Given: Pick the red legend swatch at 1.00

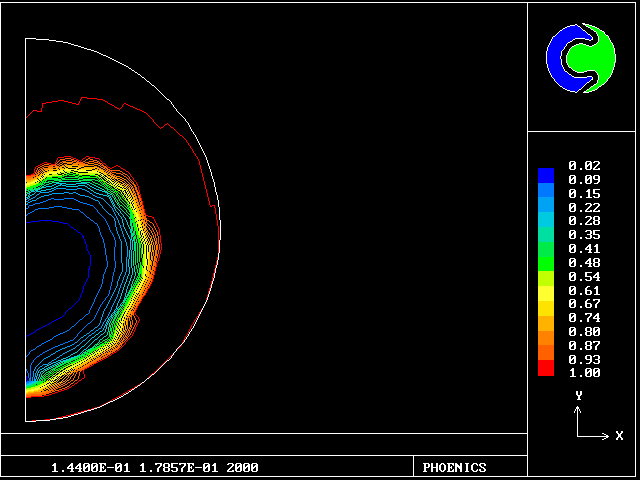Looking at the screenshot, I should 545,370.
